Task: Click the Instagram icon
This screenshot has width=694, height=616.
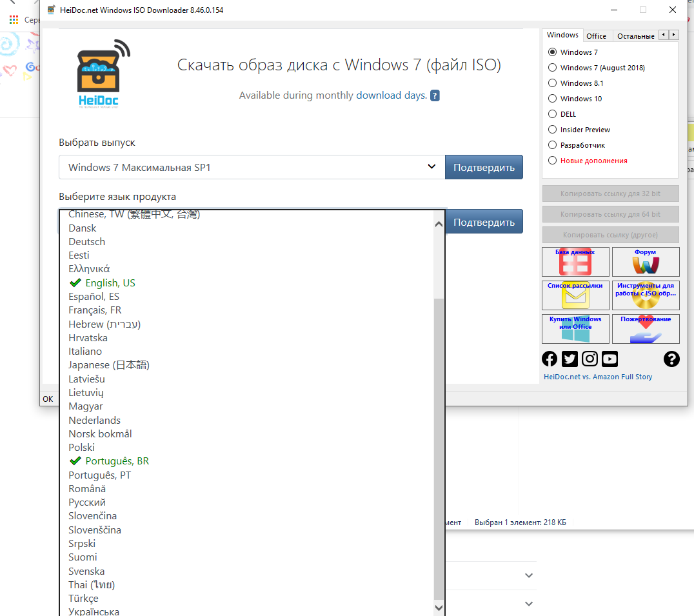Action: 590,359
